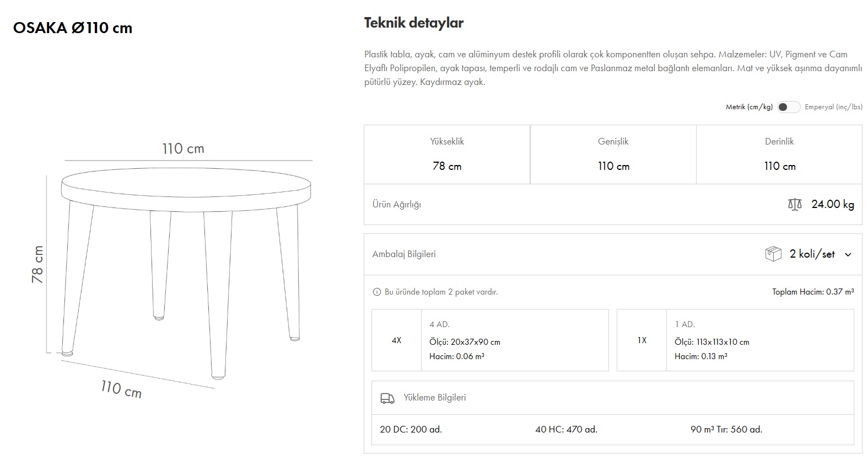This screenshot has height=459, width=868.
Task: Select the Teknik detaylar heading
Action: (x=413, y=23)
